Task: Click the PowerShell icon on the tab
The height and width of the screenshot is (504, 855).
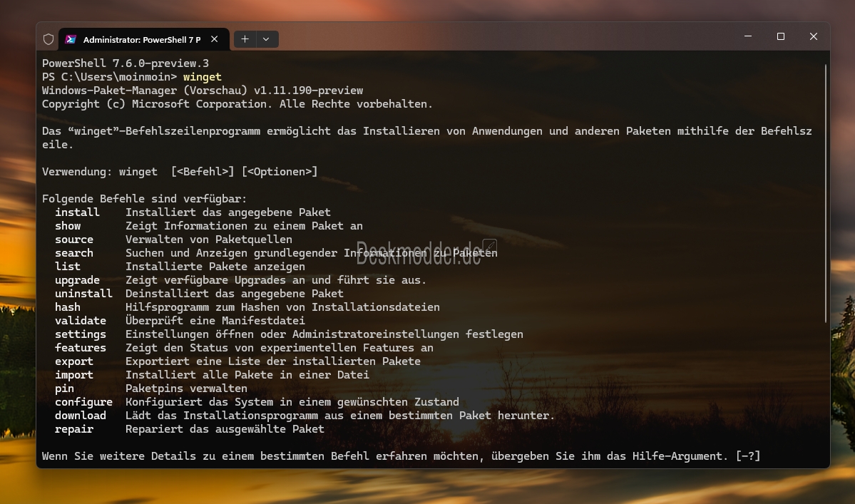Action: 71,39
